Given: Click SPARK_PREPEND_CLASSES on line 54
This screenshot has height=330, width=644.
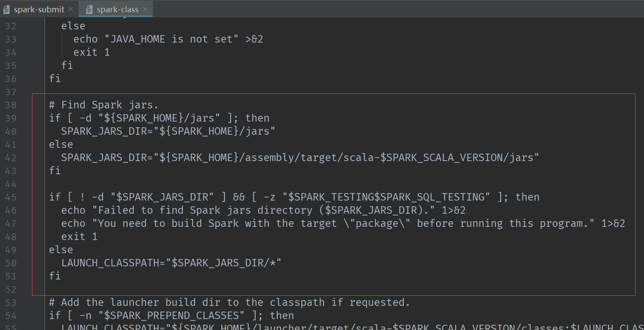Looking at the screenshot, I should (171, 316).
